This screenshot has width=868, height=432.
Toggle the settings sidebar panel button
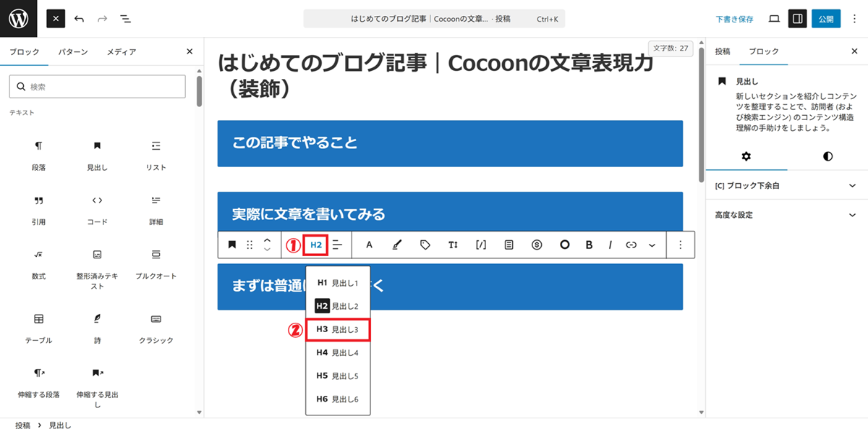coord(797,19)
